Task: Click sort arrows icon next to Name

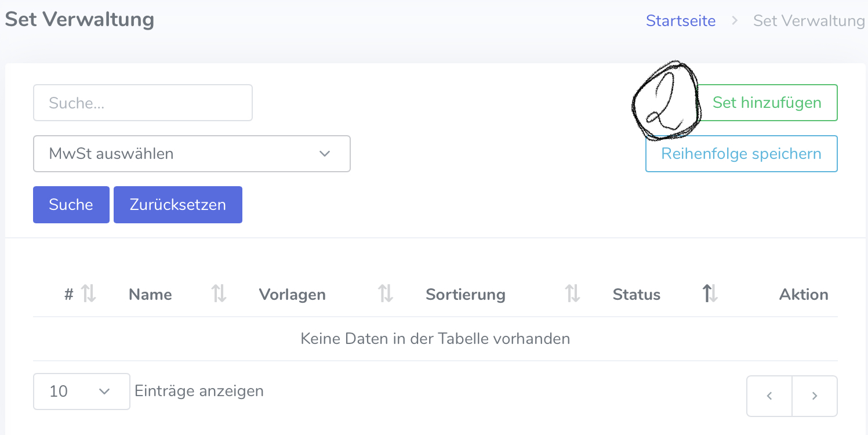Action: (x=219, y=294)
